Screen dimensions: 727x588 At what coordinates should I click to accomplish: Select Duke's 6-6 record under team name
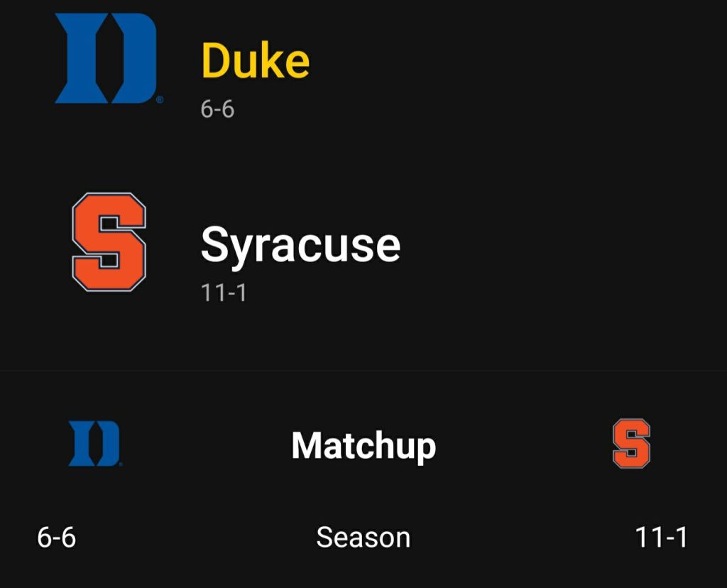click(x=217, y=109)
